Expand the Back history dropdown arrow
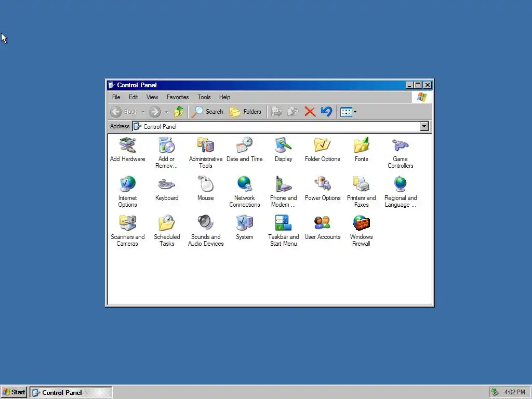 pos(143,112)
